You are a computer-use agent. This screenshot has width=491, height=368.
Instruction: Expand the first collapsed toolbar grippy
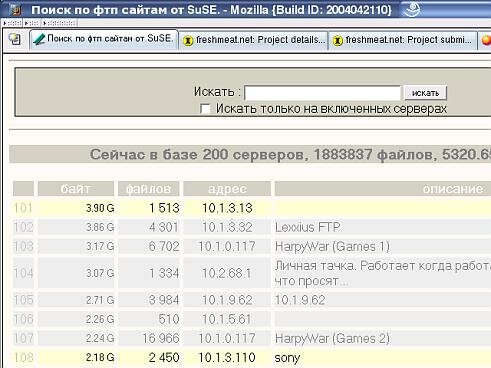[12, 23]
